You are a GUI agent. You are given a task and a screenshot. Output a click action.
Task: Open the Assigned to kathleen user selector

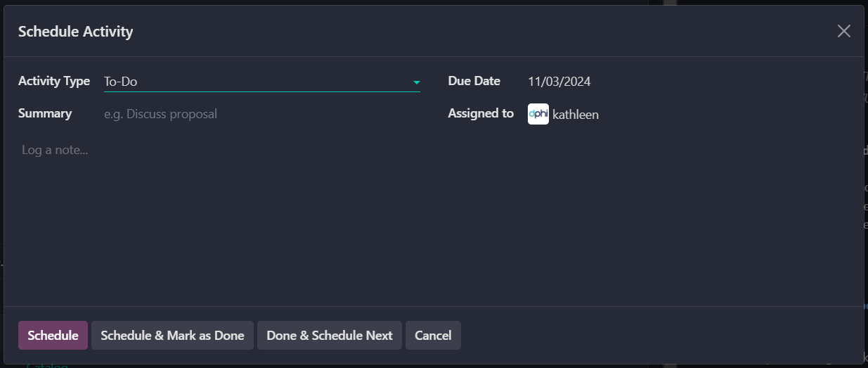pyautogui.click(x=576, y=114)
